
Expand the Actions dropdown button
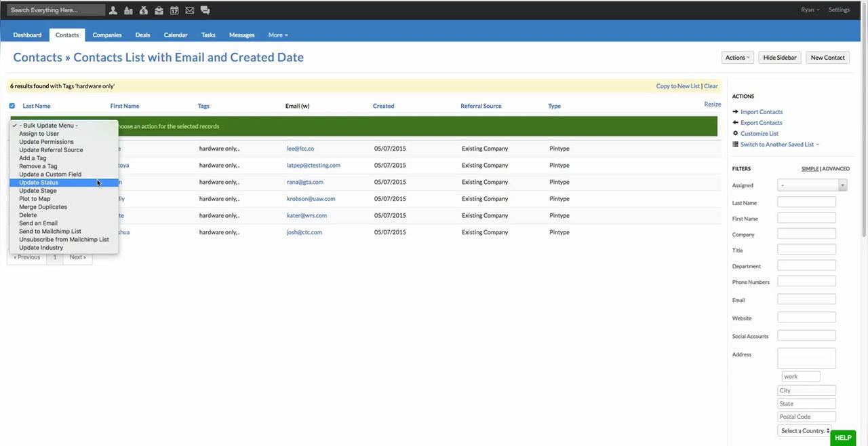(x=737, y=58)
